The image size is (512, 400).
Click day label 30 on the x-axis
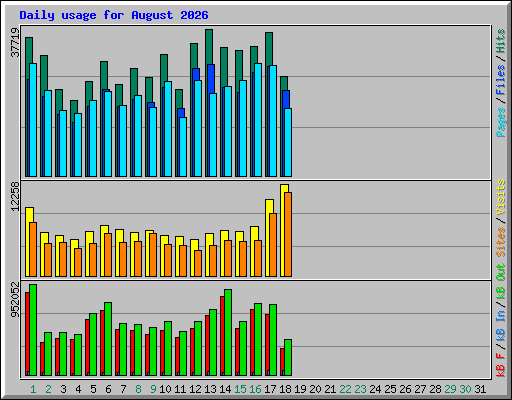coord(465,389)
